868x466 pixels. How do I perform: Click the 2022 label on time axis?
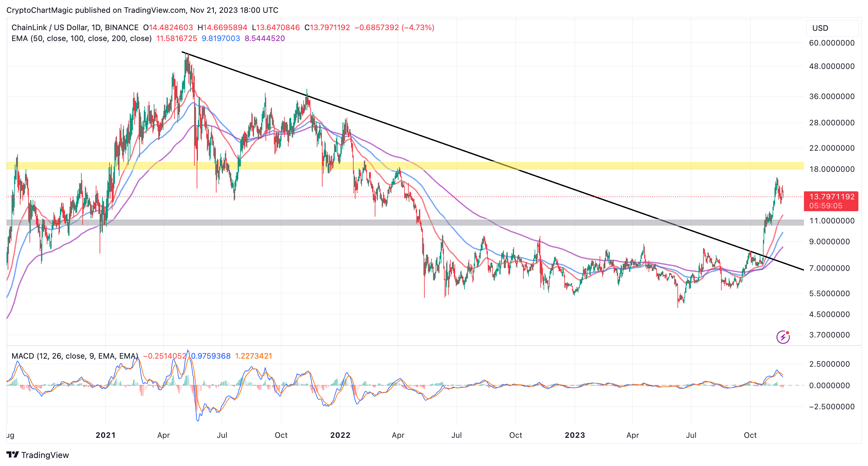tap(340, 435)
